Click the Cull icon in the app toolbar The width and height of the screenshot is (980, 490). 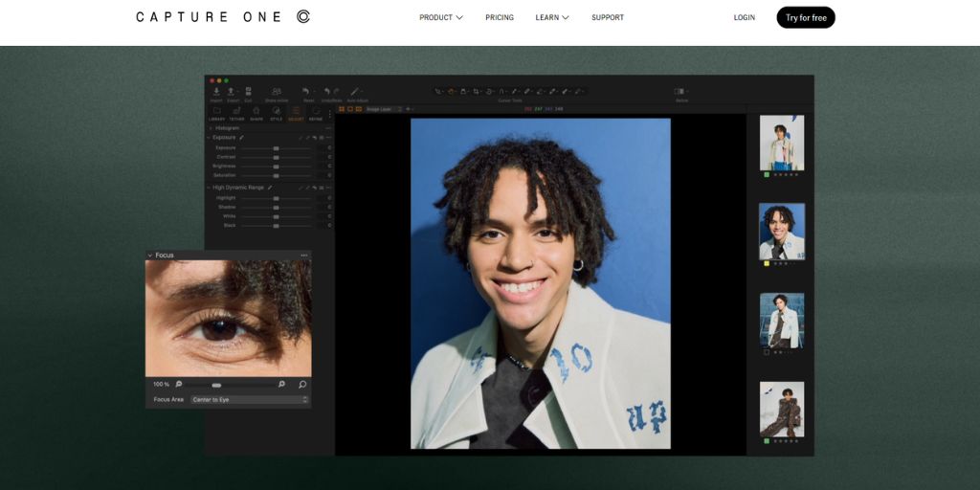pyautogui.click(x=248, y=91)
